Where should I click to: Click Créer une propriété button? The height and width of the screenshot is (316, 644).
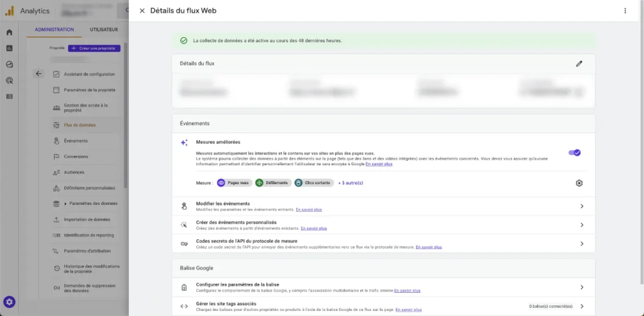click(94, 48)
